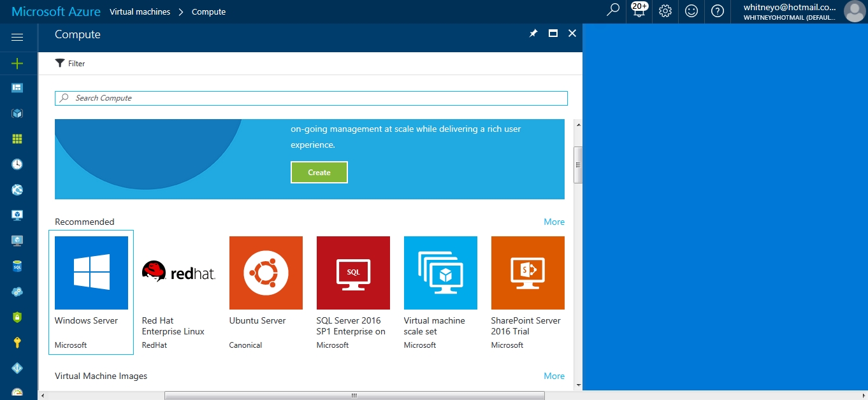868x400 pixels.
Task: Open the hamburger menu in the sidebar
Action: pyautogui.click(x=17, y=38)
